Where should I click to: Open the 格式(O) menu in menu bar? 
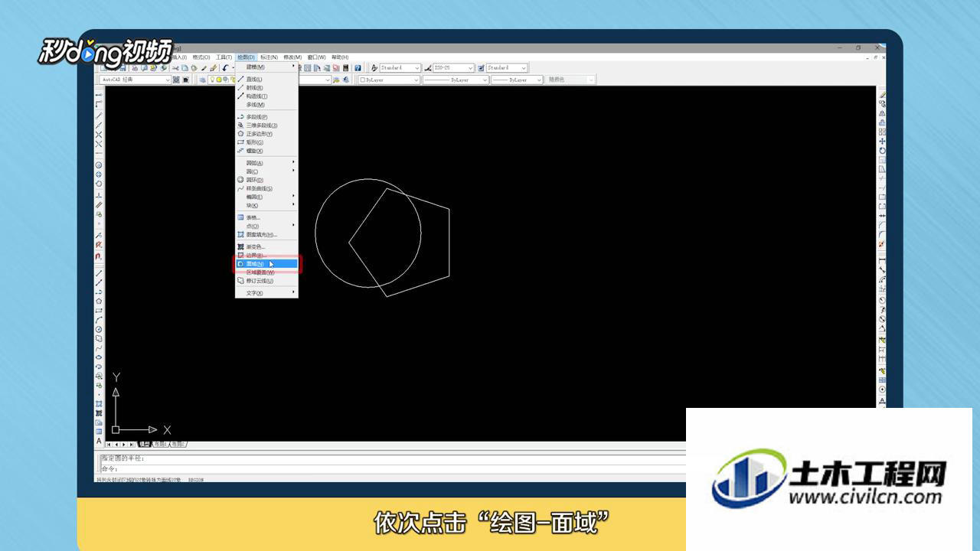point(201,57)
